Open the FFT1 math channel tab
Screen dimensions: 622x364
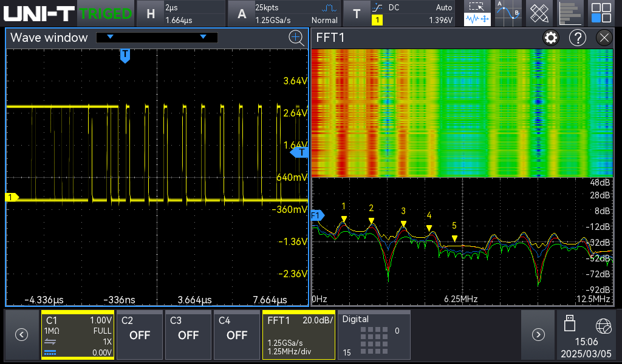[x=298, y=334]
